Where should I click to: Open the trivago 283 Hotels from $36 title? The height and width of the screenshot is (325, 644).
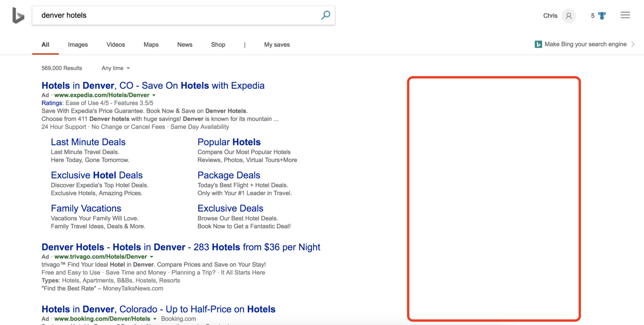[181, 247]
